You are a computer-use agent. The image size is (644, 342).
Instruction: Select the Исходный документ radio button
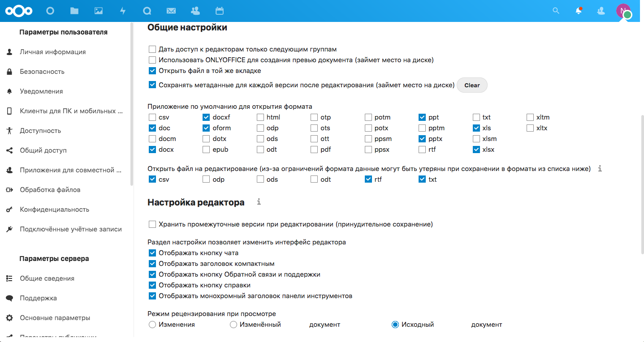click(x=395, y=325)
